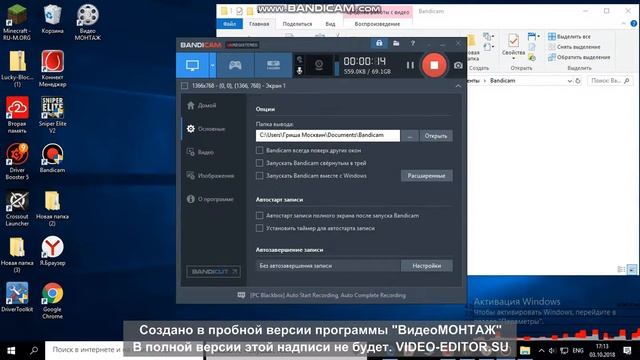Viewport: 640px width, 360px height.
Task: Enable launch Bandicam with Windows checkbox
Action: click(259, 176)
